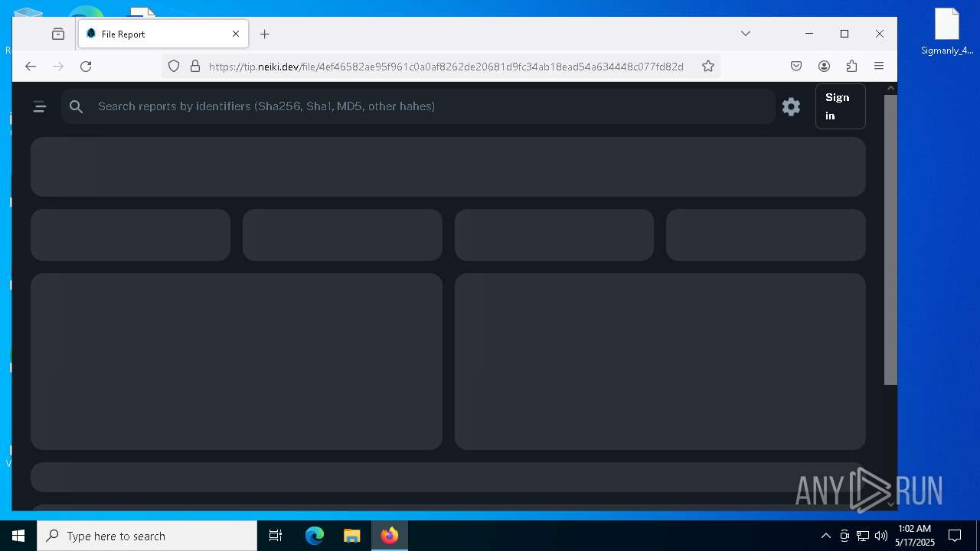Viewport: 980px width, 551px height.
Task: Click the Type here to search box
Action: pos(147,536)
